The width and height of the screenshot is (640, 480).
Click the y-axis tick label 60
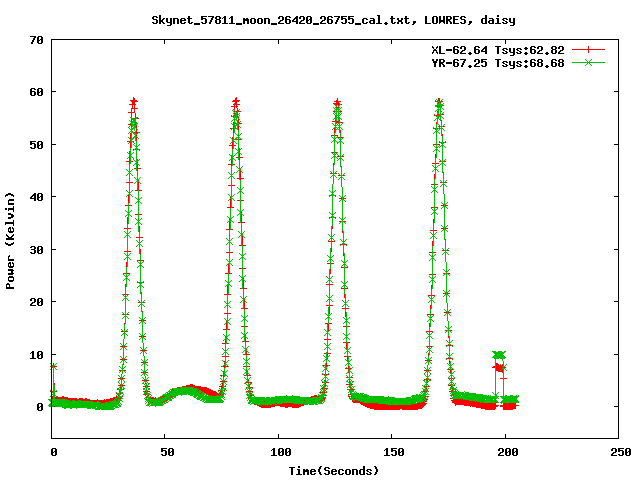[x=36, y=92]
